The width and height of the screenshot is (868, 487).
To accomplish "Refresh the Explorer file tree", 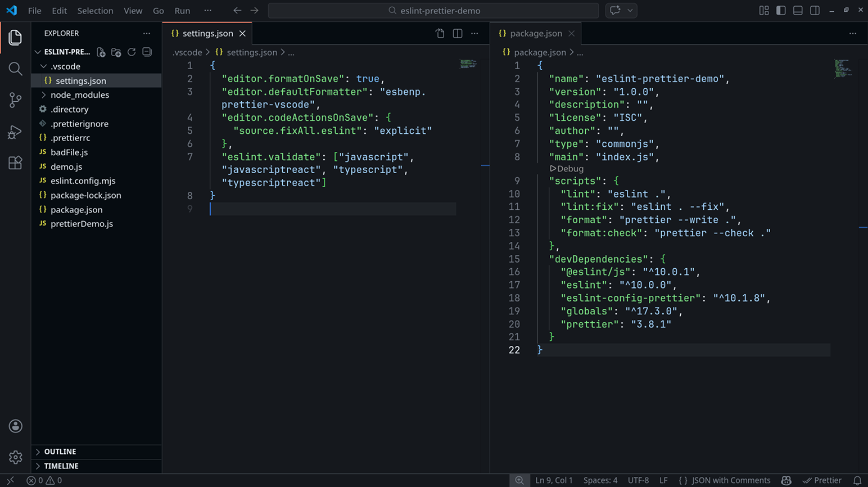I will pyautogui.click(x=132, y=52).
